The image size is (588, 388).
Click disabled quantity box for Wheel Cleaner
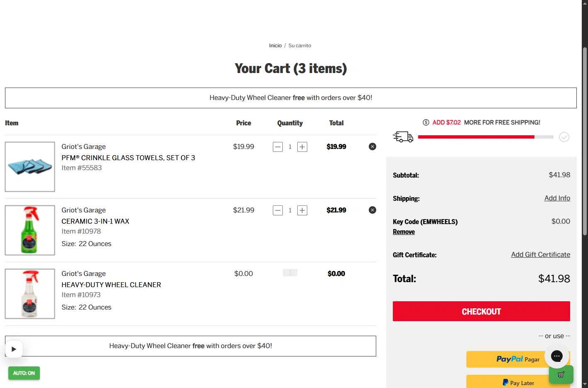pos(290,273)
